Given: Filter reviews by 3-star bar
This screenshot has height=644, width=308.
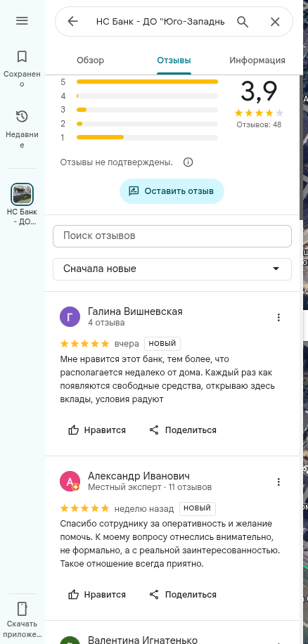Looking at the screenshot, I should click(147, 110).
